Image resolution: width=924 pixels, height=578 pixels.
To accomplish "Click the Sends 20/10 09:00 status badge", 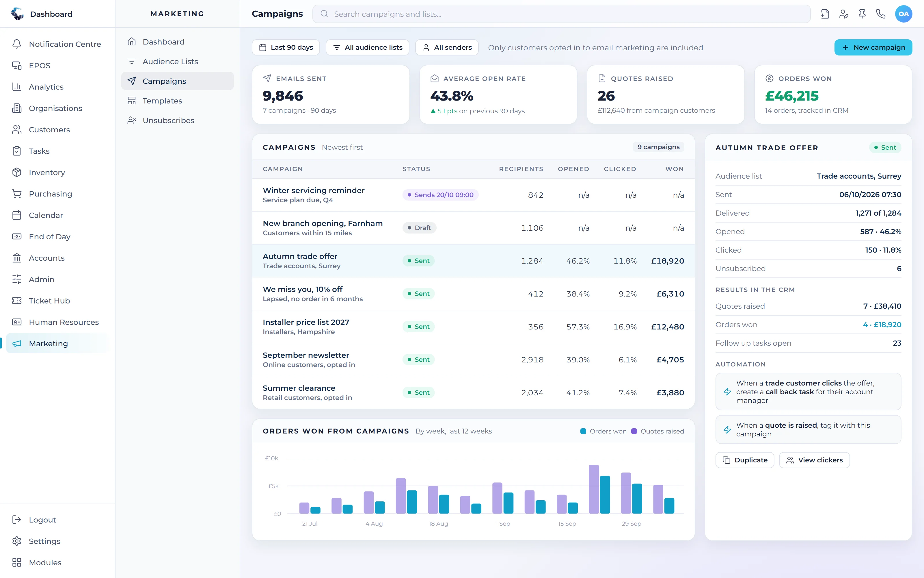I will tap(440, 195).
